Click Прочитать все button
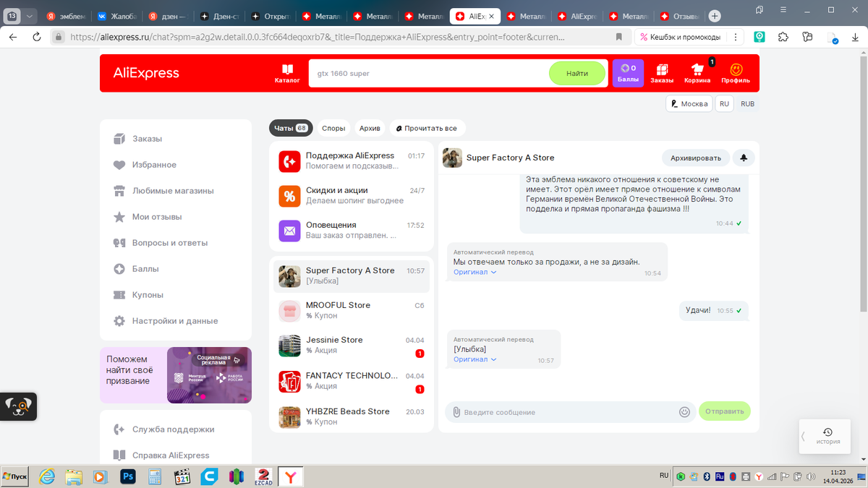Screen dimensions: 868x488 point(427,128)
